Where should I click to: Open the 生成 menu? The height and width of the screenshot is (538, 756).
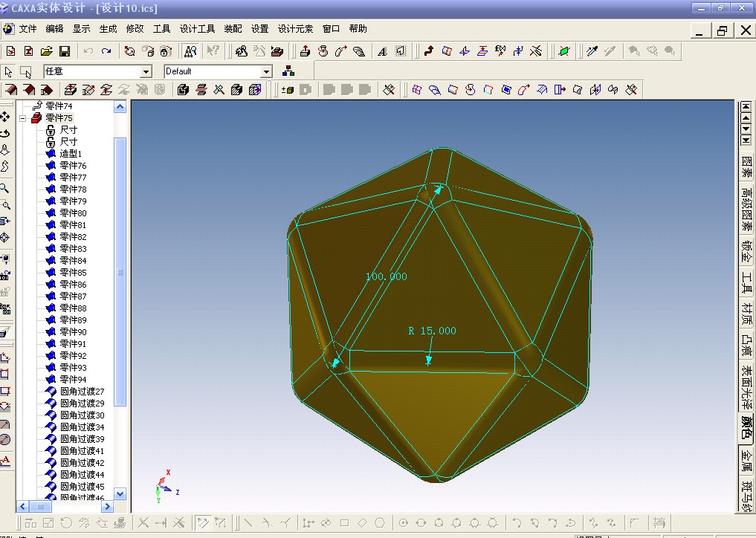pos(108,29)
